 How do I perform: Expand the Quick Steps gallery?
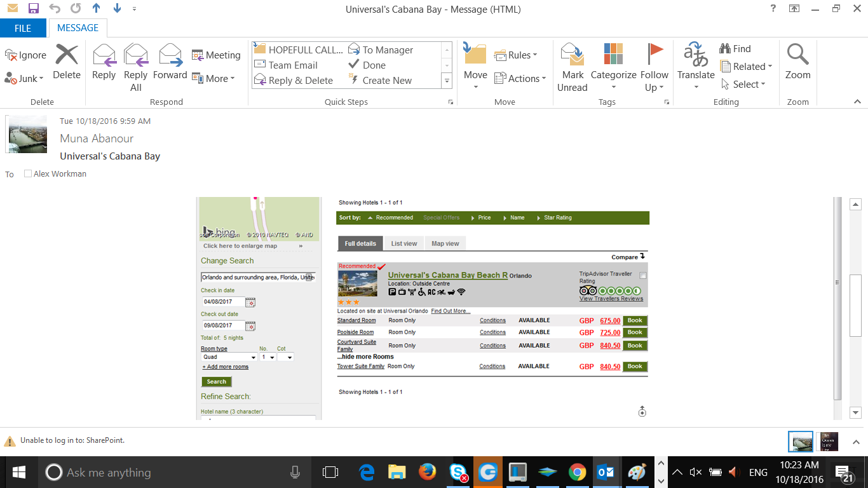(447, 81)
